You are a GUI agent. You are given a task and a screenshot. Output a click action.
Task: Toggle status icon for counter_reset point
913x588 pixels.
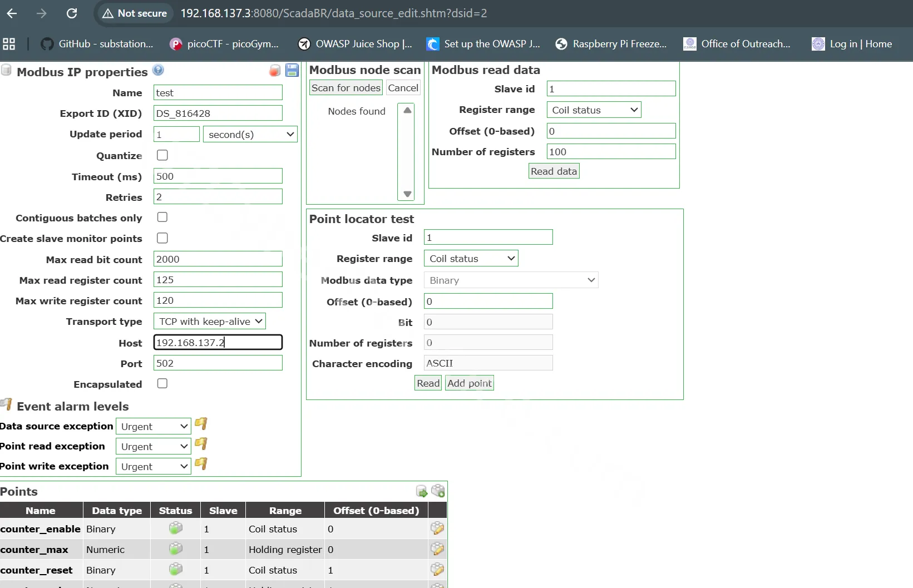point(176,569)
